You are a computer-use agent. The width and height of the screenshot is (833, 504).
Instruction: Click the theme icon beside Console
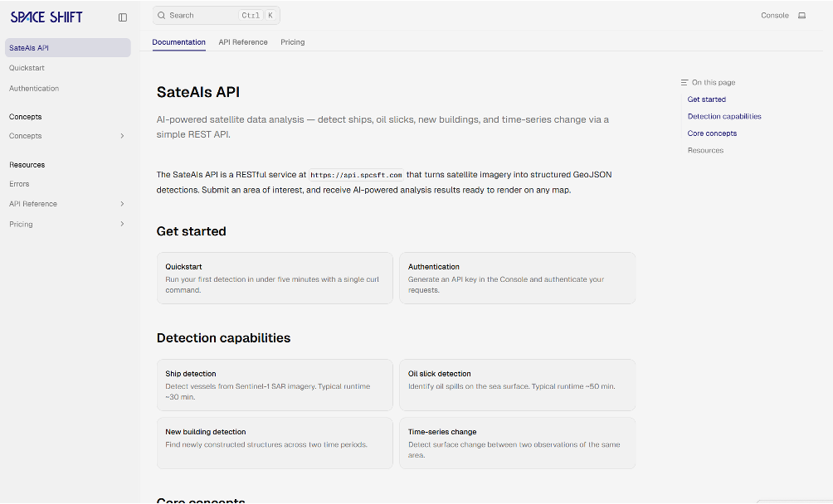pyautogui.click(x=801, y=16)
